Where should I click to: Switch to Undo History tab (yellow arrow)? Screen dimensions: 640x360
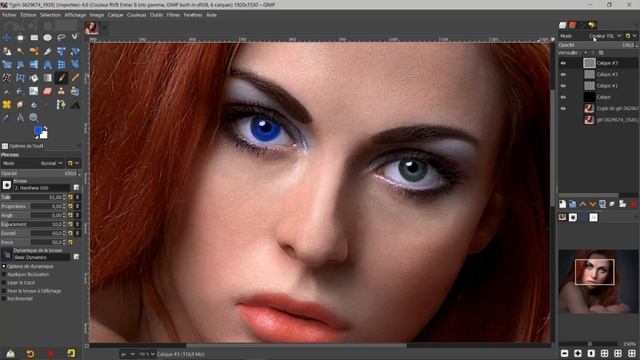click(x=592, y=25)
